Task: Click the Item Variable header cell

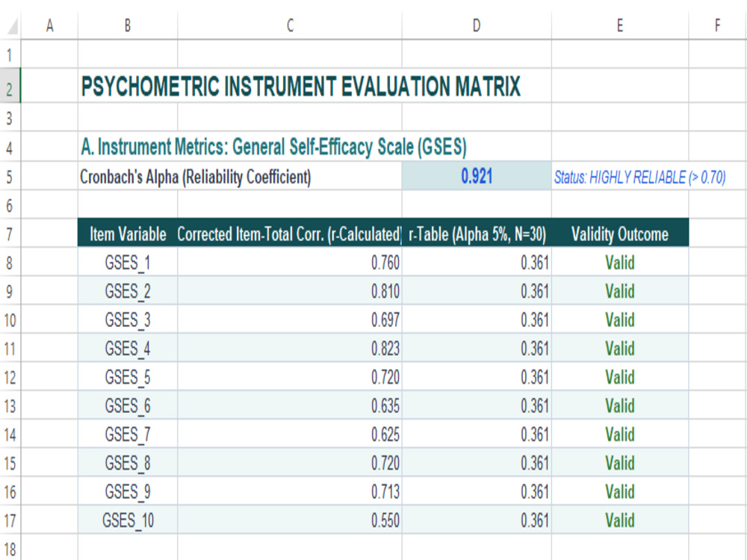Action: click(x=128, y=234)
